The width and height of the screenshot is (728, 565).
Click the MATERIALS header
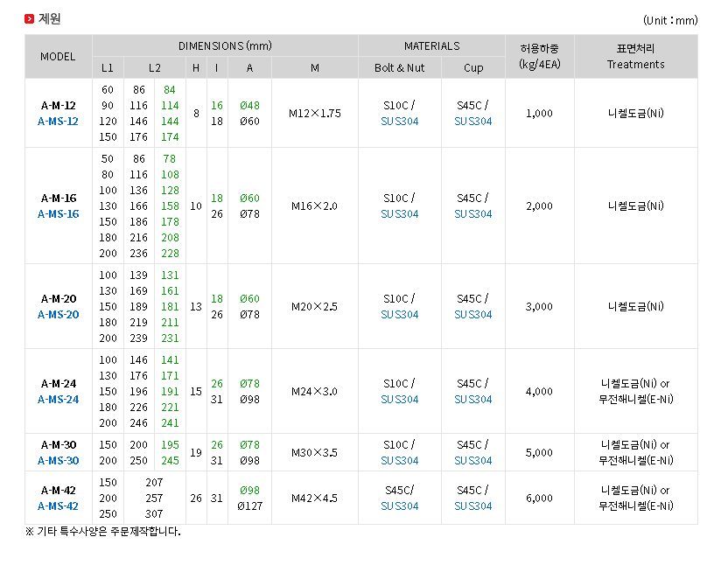click(431, 46)
